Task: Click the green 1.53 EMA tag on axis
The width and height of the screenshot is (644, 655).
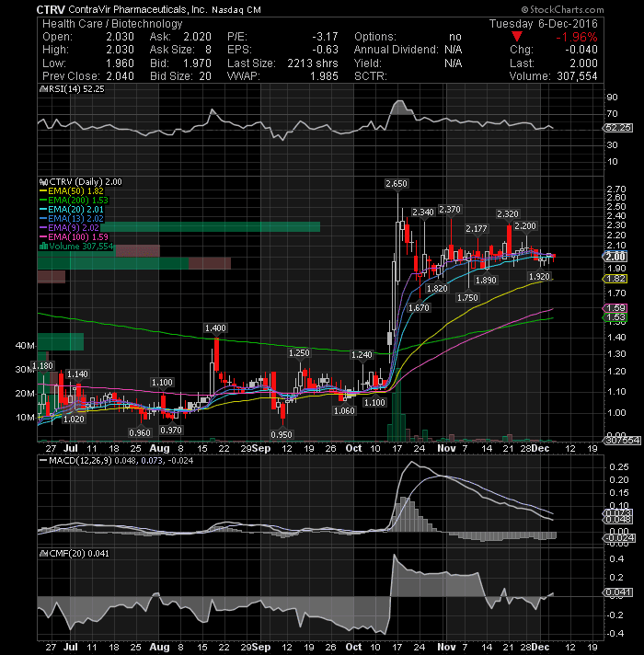Action: tap(615, 317)
